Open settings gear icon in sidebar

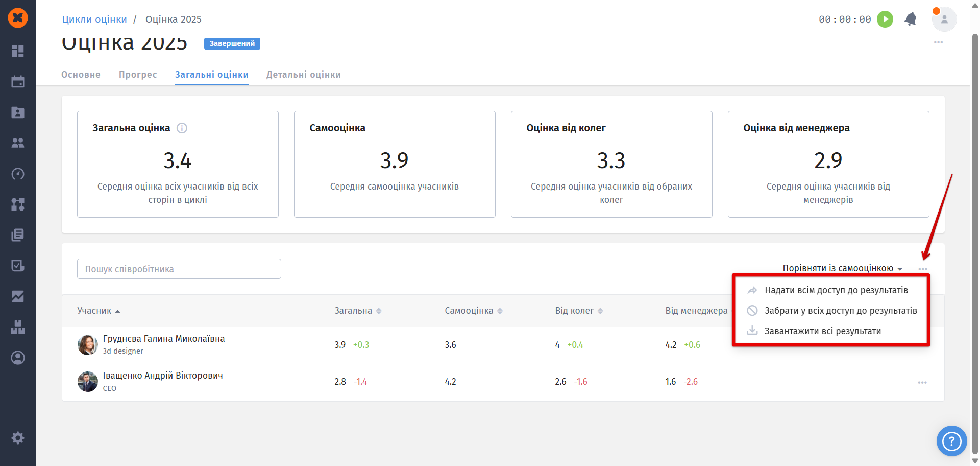pyautogui.click(x=18, y=438)
